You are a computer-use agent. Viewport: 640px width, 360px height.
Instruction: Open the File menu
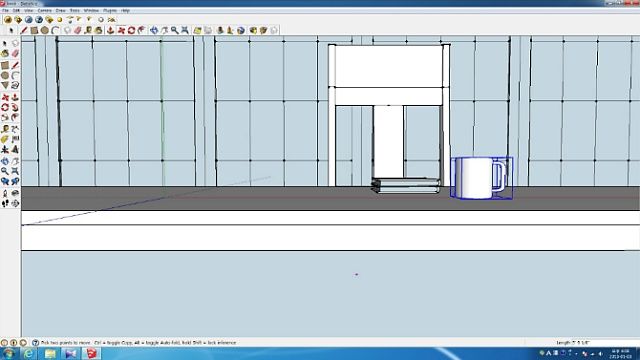pos(5,10)
